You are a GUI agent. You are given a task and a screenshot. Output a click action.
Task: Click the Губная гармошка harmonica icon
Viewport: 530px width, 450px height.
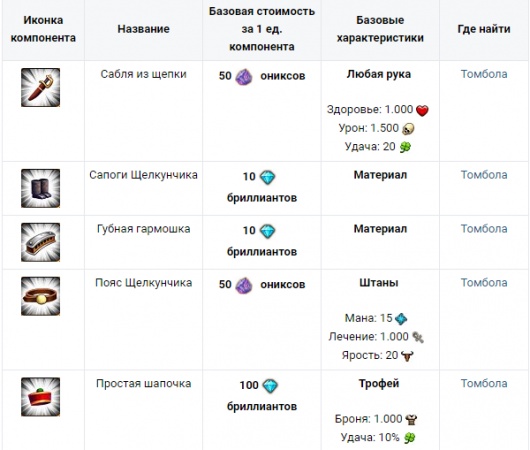(41, 242)
